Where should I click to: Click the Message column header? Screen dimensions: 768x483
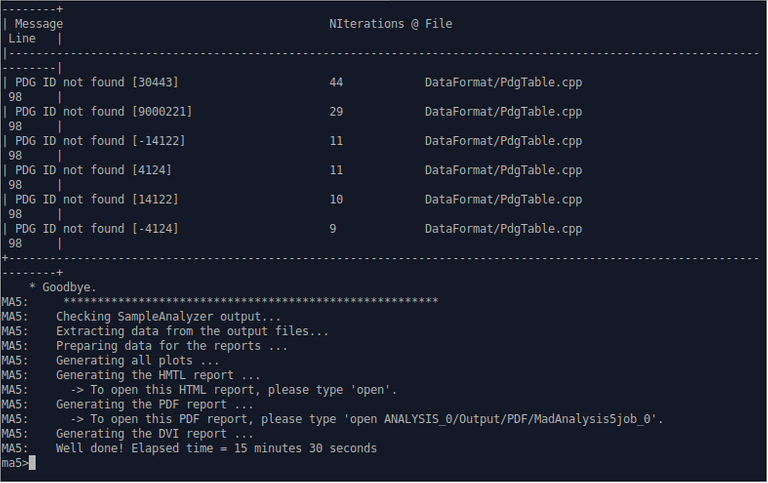(x=39, y=24)
